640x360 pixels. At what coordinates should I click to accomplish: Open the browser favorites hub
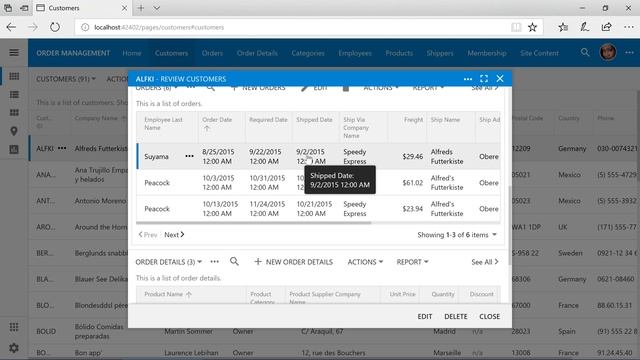pyautogui.click(x=563, y=27)
